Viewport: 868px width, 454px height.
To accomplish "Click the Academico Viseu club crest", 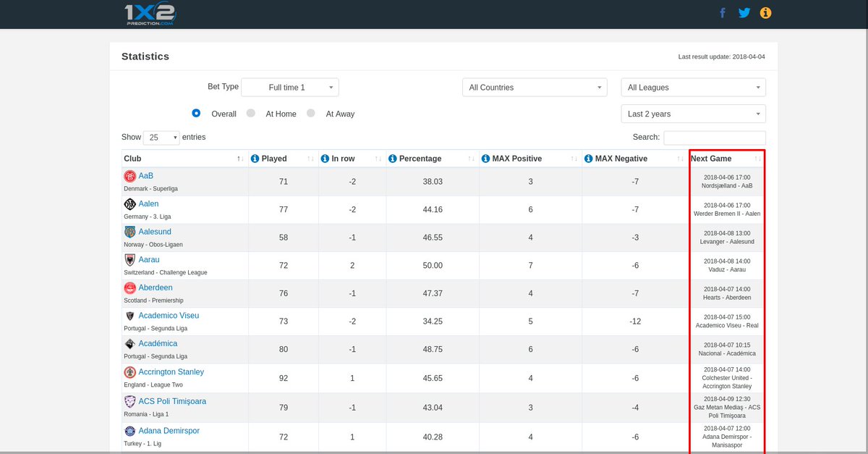I will click(x=130, y=316).
